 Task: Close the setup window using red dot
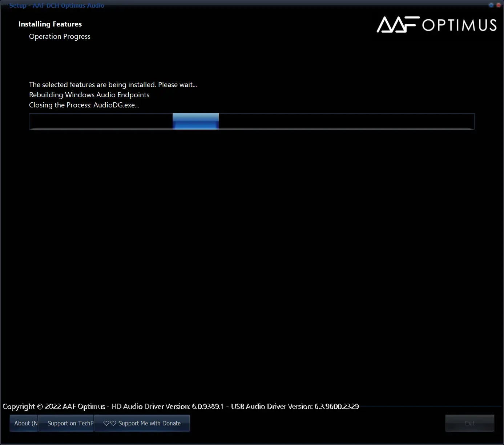click(x=499, y=5)
